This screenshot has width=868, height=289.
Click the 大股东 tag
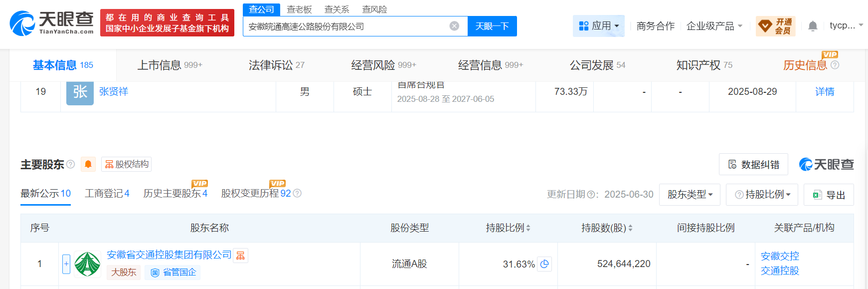coord(124,273)
